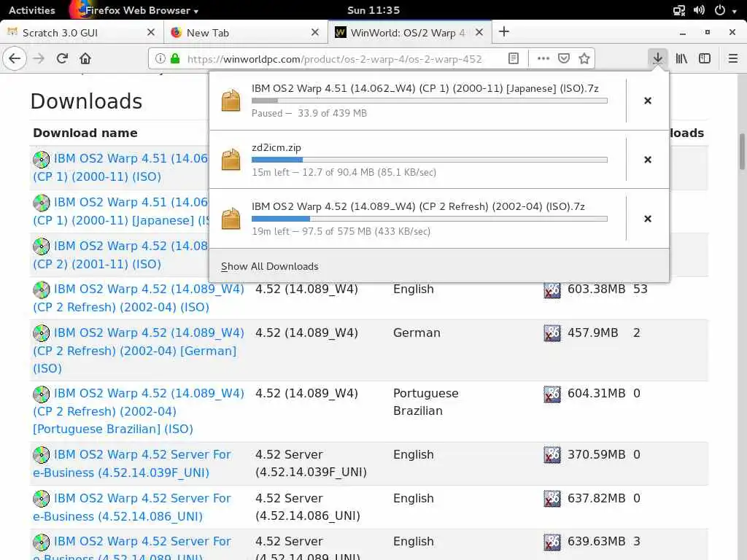The image size is (747, 560).
Task: Click the network status icon in top bar
Action: (x=679, y=10)
